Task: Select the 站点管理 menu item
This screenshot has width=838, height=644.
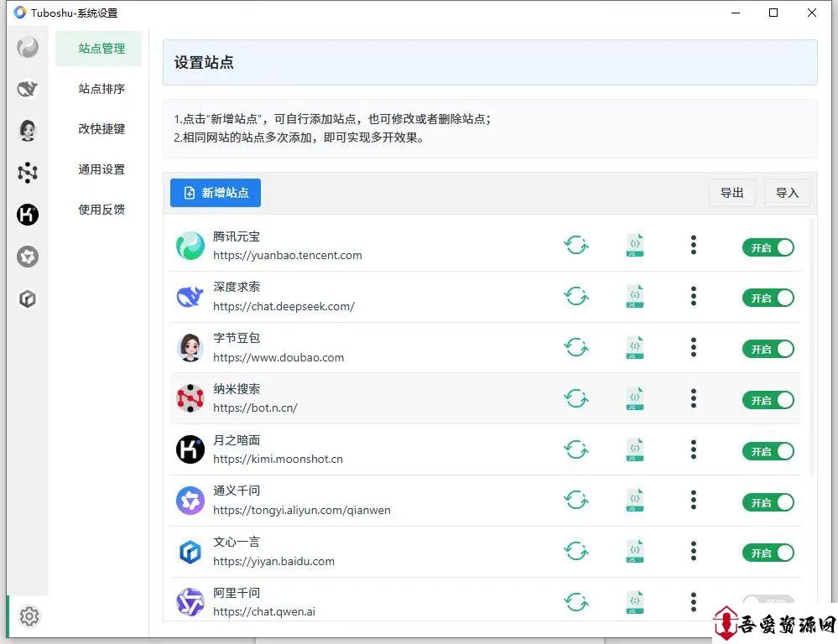Action: click(99, 49)
